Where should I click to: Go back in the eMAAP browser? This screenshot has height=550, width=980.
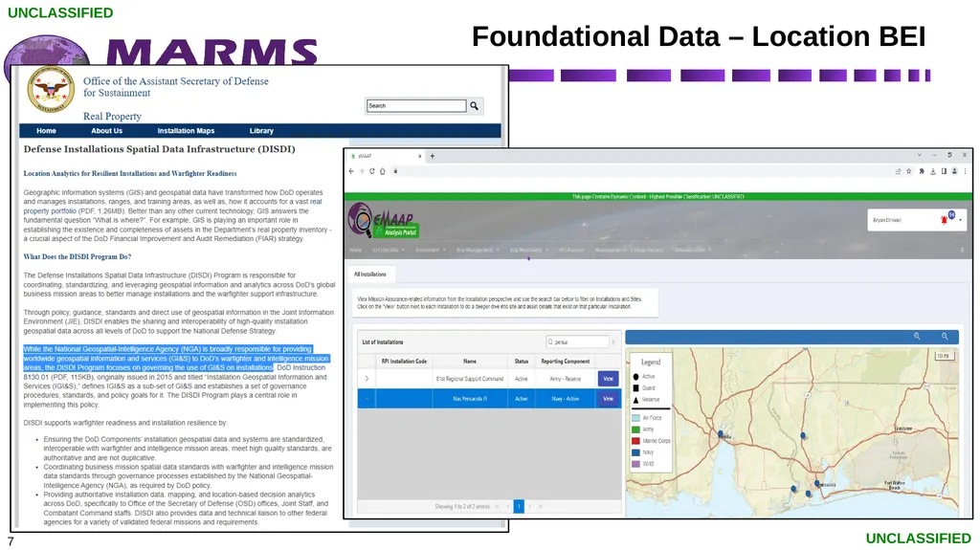(x=351, y=171)
